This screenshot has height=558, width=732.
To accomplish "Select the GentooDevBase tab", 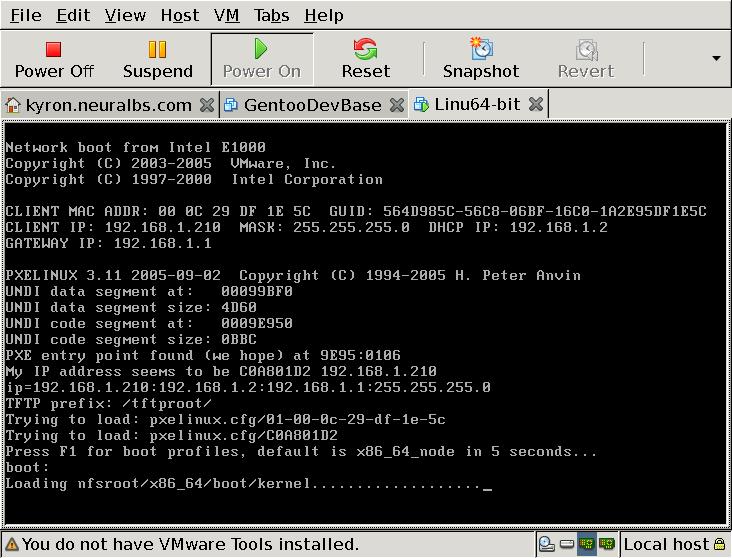I will coord(312,104).
